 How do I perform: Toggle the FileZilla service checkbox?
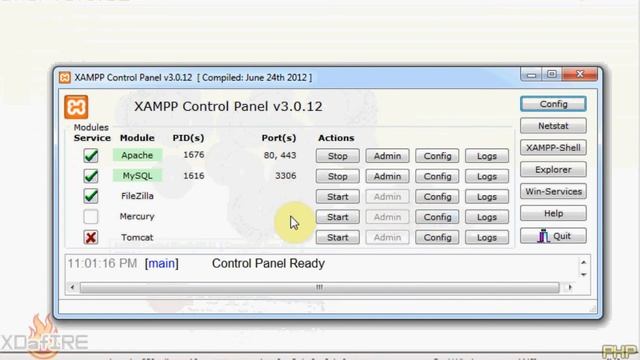91,196
